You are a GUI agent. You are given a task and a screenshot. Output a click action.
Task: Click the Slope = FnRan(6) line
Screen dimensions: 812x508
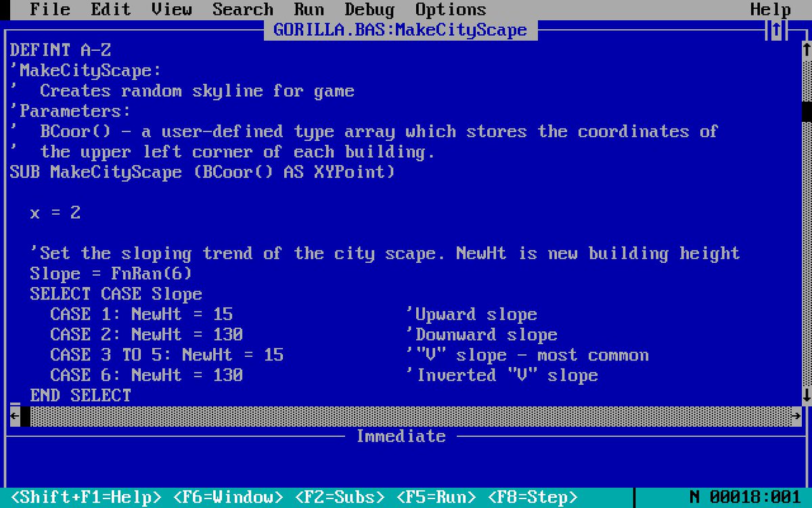pyautogui.click(x=111, y=274)
